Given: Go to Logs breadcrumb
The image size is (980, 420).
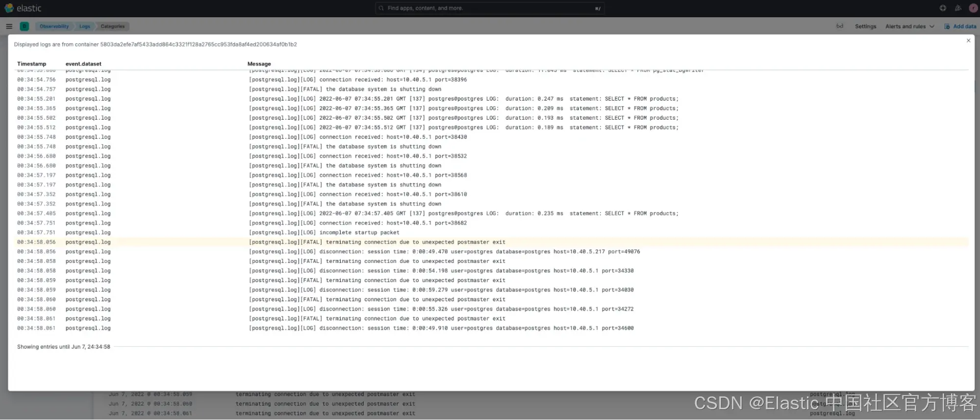Looking at the screenshot, I should [85, 26].
